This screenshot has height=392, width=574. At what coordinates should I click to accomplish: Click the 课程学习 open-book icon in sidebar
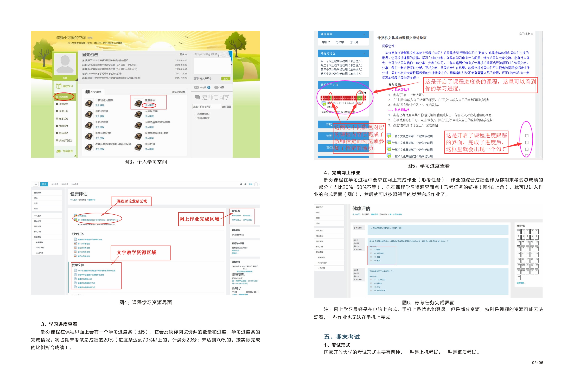(x=59, y=86)
